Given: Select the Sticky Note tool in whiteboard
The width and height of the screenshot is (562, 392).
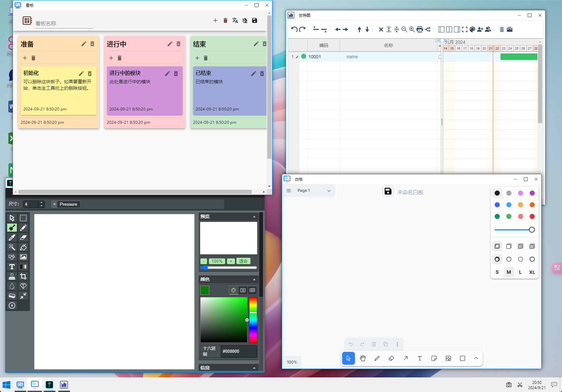Looking at the screenshot, I should point(434,358).
